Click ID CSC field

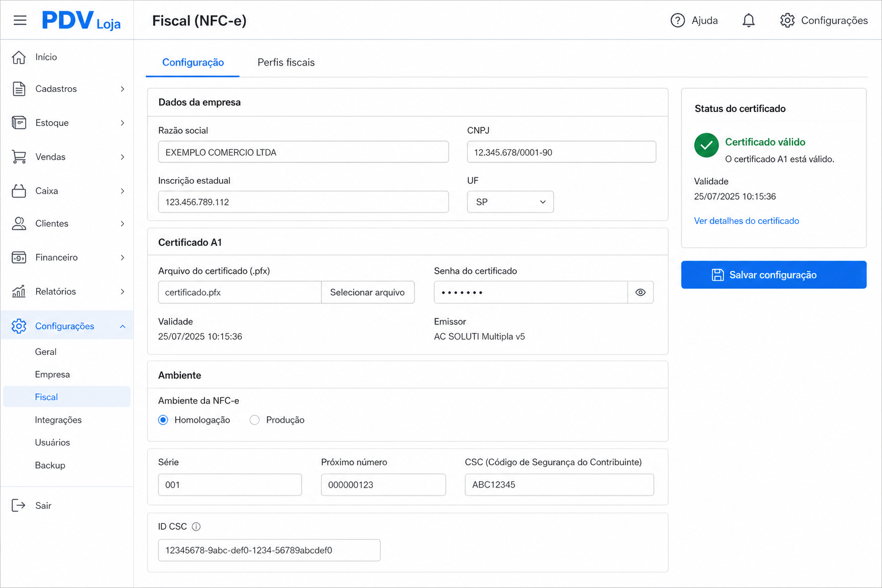[269, 550]
